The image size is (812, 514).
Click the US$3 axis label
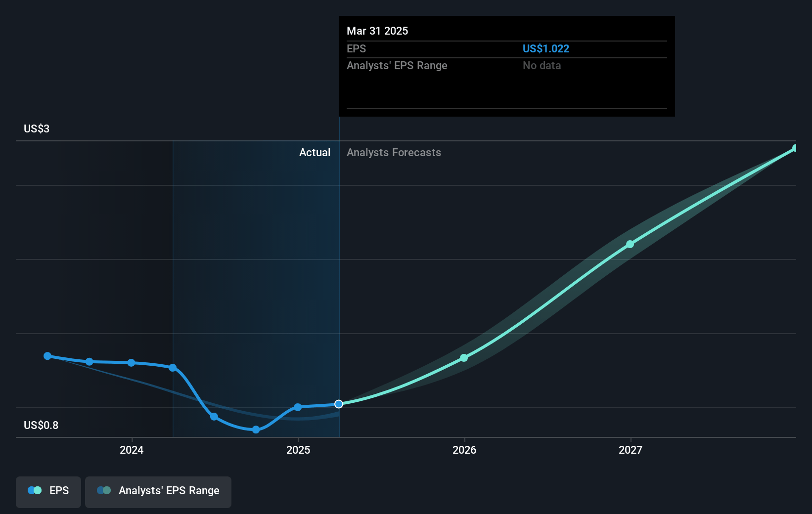[37, 128]
